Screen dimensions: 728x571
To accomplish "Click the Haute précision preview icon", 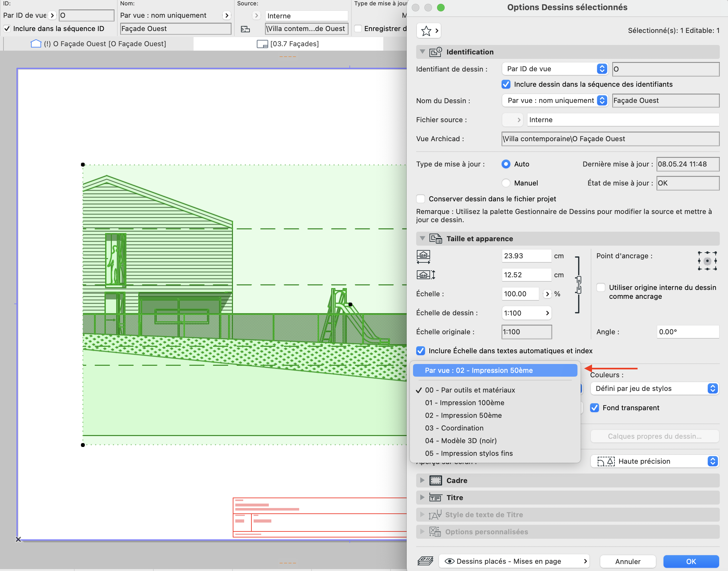I will coord(606,461).
